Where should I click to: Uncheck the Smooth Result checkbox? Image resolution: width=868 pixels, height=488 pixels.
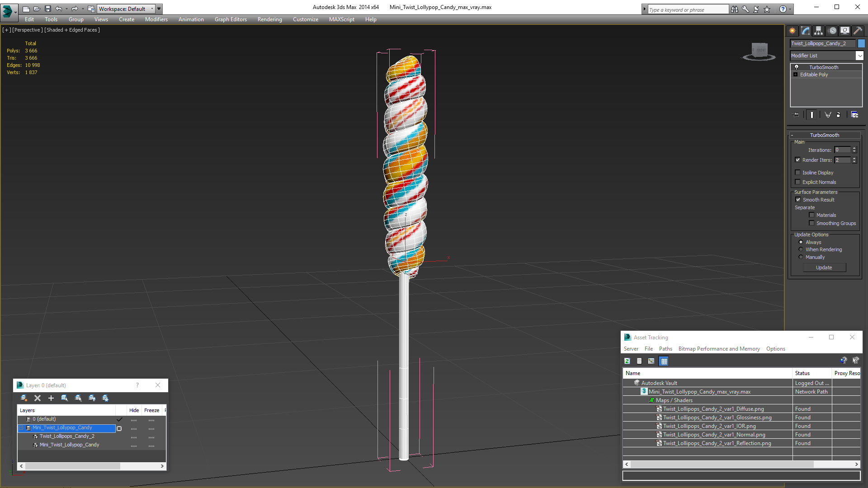798,200
